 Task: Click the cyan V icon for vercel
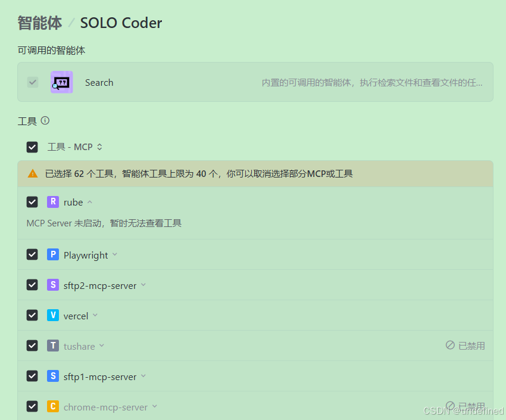[x=53, y=315]
